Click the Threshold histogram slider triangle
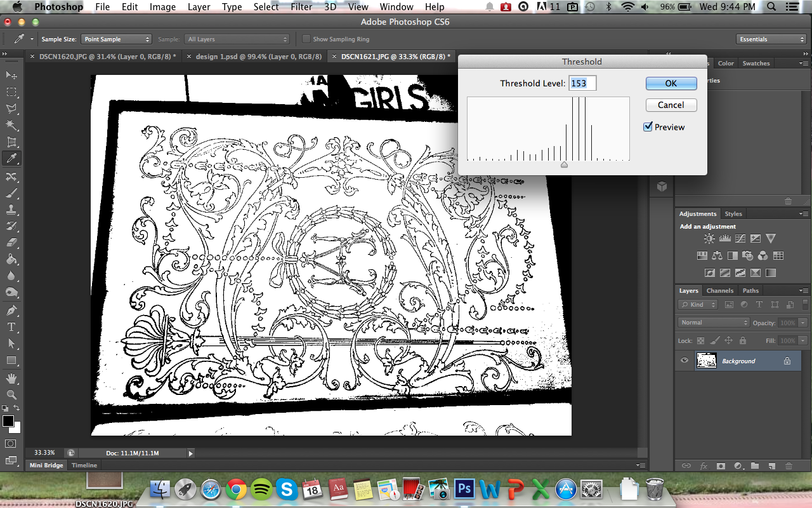 click(564, 164)
